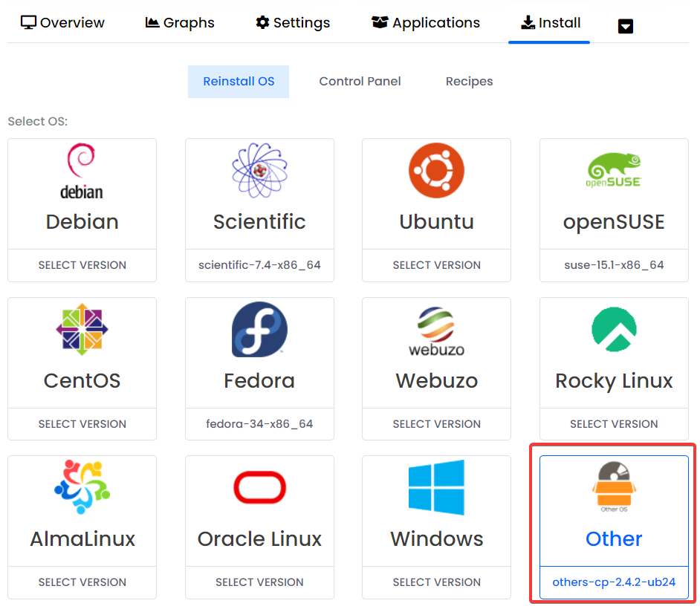Viewport: 700px width, 612px height.
Task: Click the red Oracle Linux logo
Action: [259, 487]
